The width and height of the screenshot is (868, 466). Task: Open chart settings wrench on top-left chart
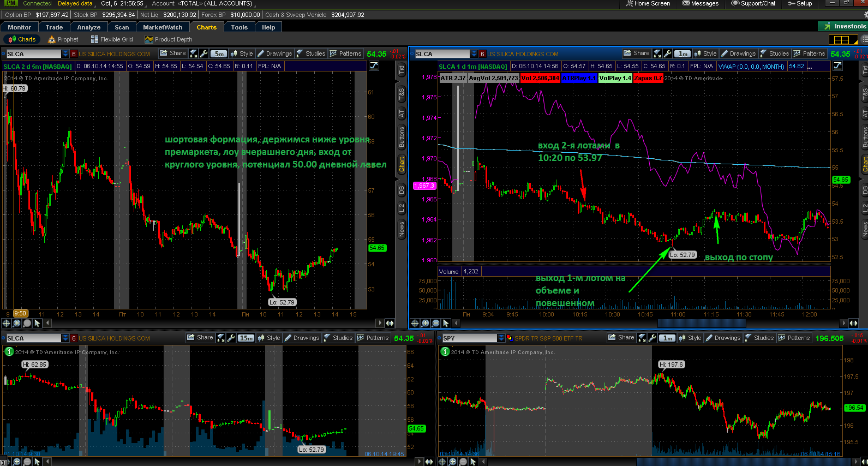204,53
